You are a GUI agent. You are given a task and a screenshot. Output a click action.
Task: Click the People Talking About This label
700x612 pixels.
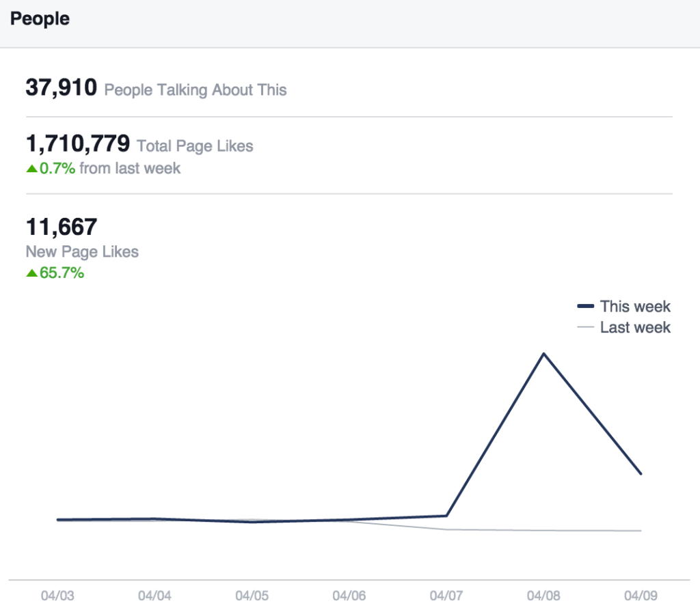pyautogui.click(x=196, y=89)
